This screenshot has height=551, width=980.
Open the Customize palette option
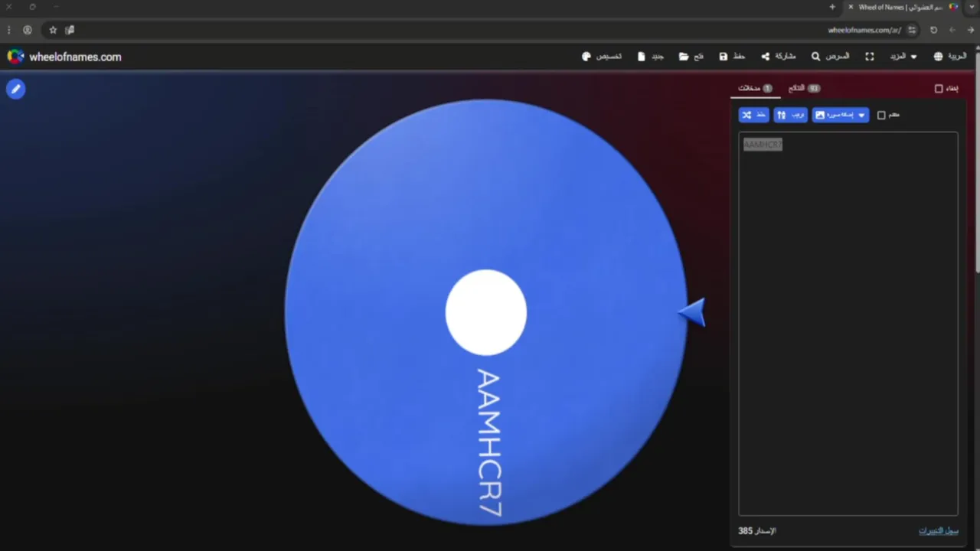pyautogui.click(x=602, y=57)
